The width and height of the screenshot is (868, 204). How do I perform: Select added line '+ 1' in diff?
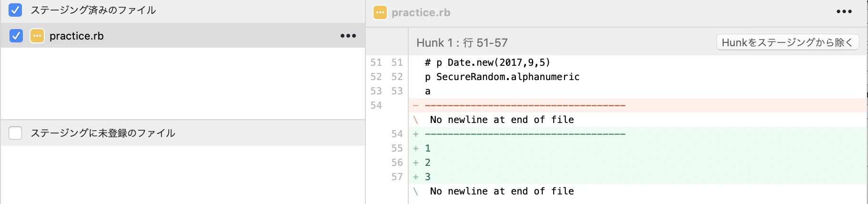point(637,148)
